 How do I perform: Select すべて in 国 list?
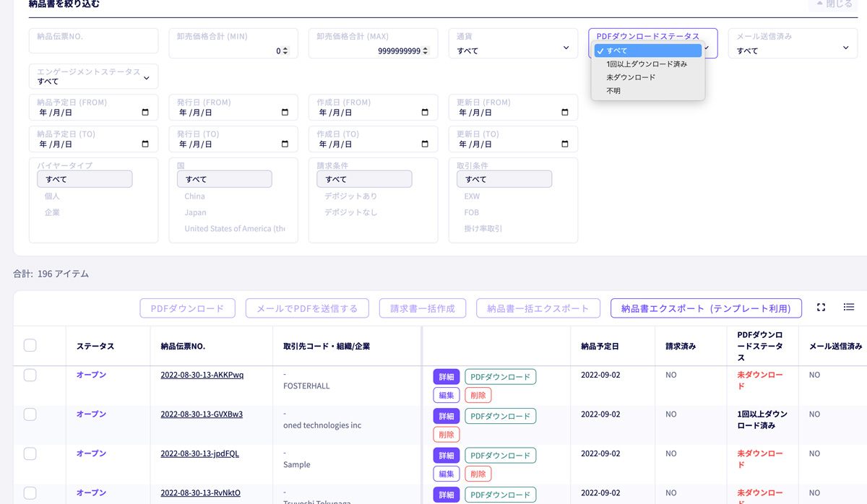click(x=225, y=179)
